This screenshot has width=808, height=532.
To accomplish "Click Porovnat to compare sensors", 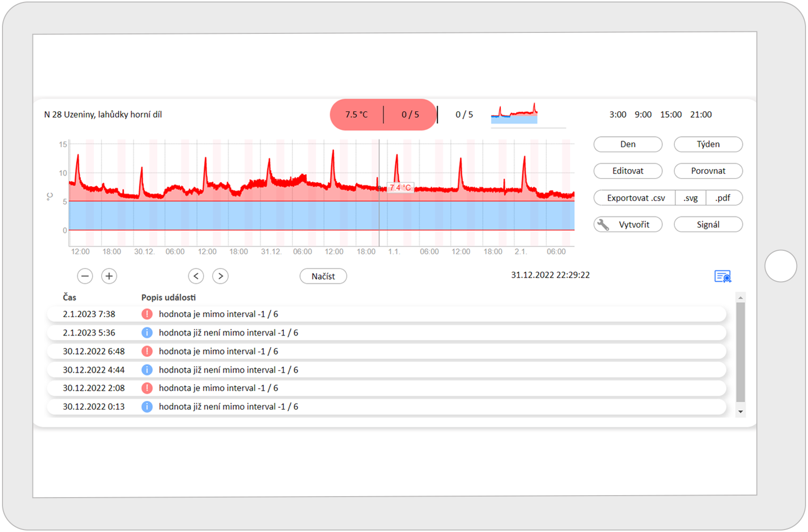I will coord(708,171).
